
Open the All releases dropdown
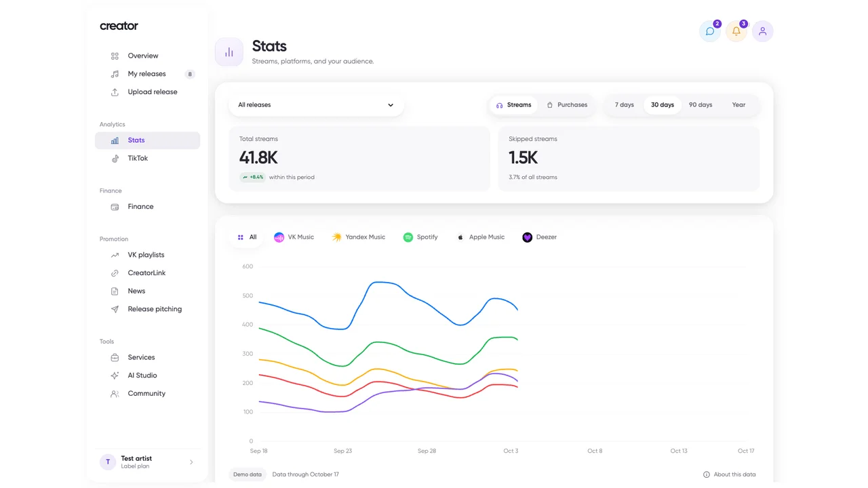[x=316, y=105]
